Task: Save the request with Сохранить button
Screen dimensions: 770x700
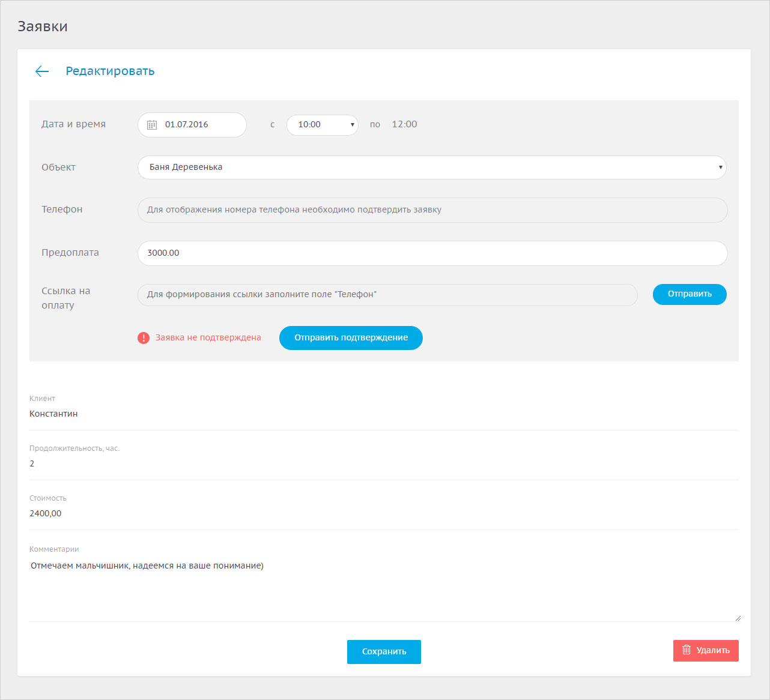Action: [x=384, y=651]
